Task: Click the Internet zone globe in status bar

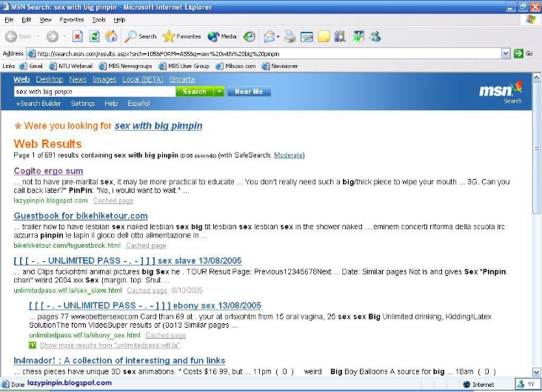Action: tap(466, 385)
